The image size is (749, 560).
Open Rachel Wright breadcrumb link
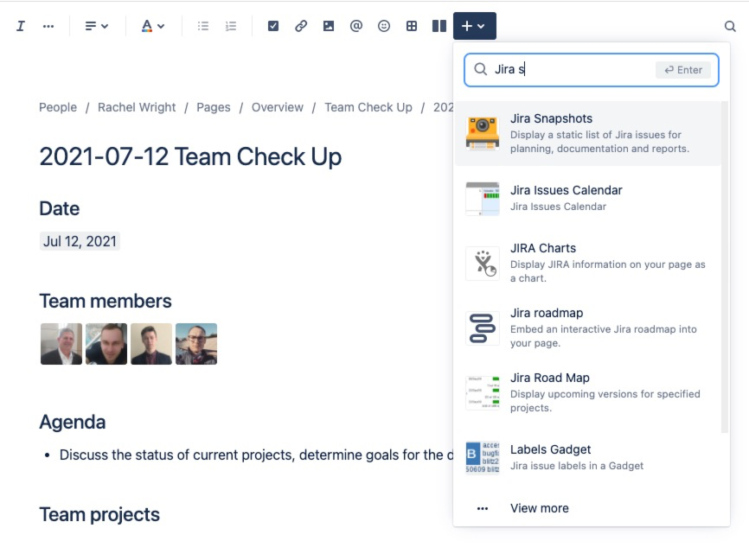[137, 107]
